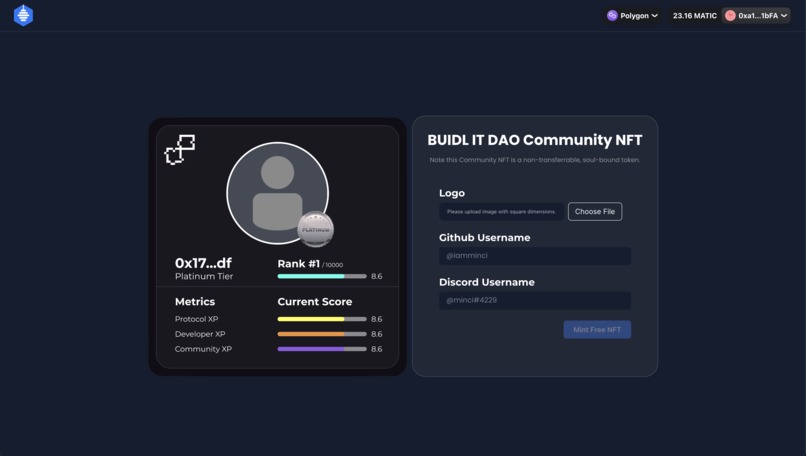Click the Logo field label
Screen dimensions: 806x456
coord(452,193)
